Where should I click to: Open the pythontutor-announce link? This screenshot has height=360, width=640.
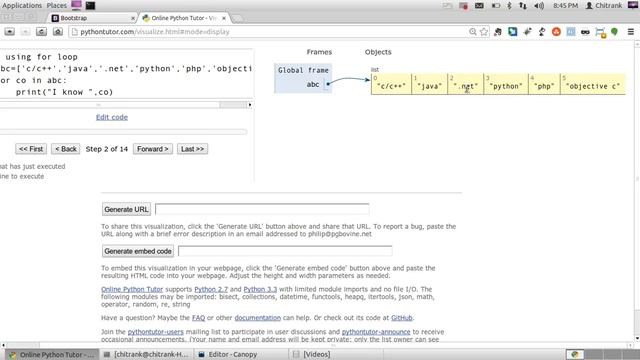point(376,332)
